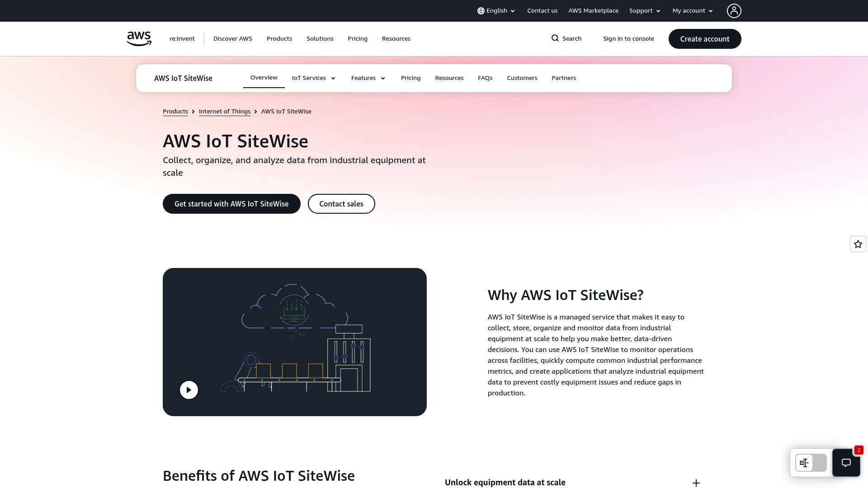Click Sign in to console
Screen dimensions: 868x488
point(628,39)
